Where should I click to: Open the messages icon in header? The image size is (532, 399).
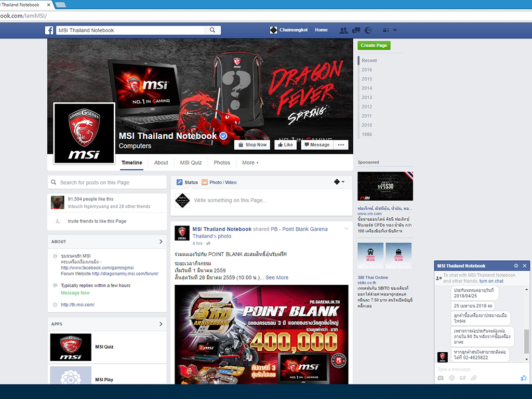point(356,30)
